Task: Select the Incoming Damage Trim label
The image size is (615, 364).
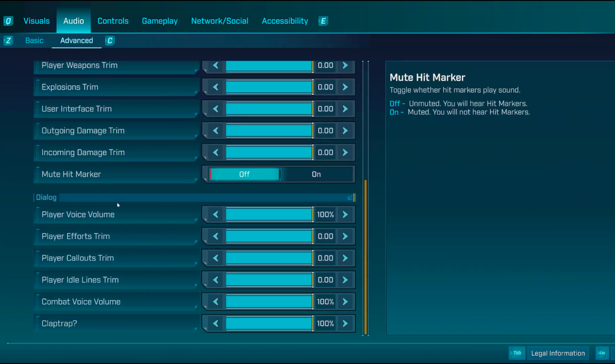Action: pyautogui.click(x=117, y=152)
